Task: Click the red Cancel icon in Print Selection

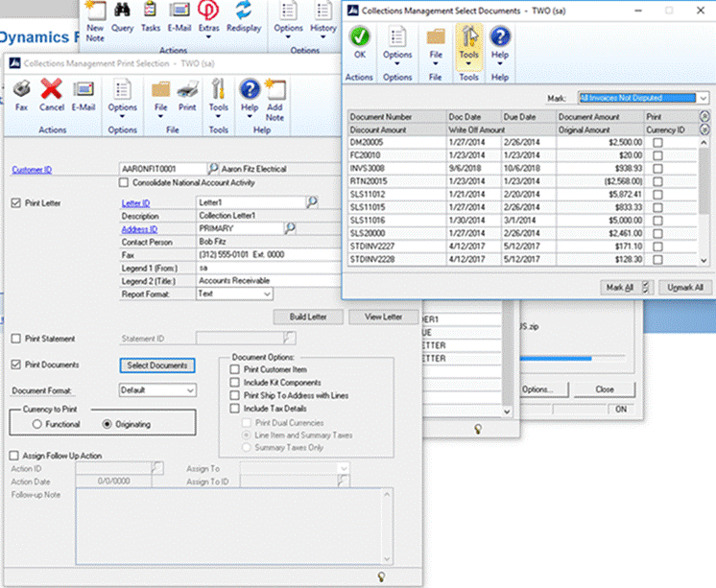Action: [x=51, y=89]
